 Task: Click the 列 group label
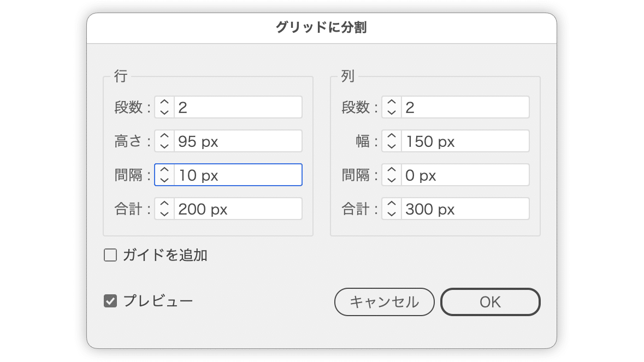[347, 76]
